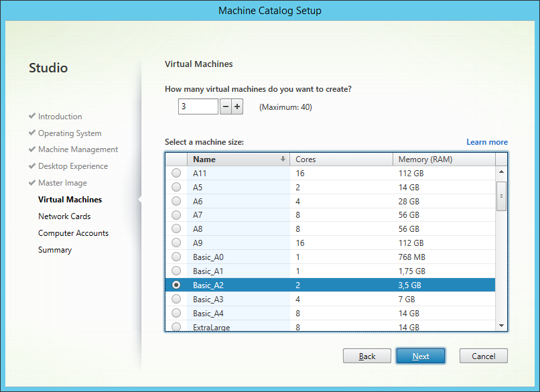Choose the A6 radio button
Screen dimensions: 540x392
point(176,201)
